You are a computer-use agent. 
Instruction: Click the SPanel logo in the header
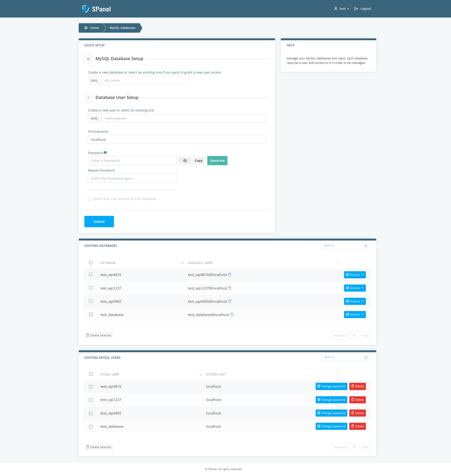(96, 9)
